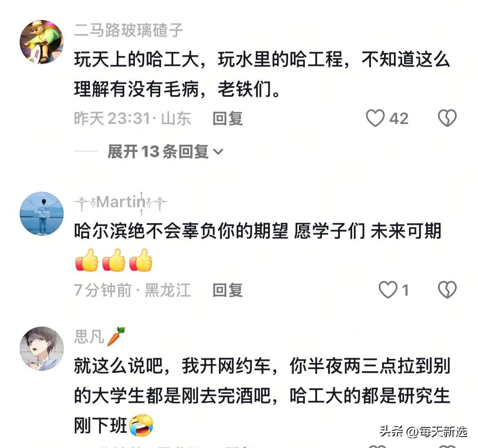Click chevron arrow beside 13条回复
Image resolution: width=478 pixels, height=448 pixels.
point(218,152)
